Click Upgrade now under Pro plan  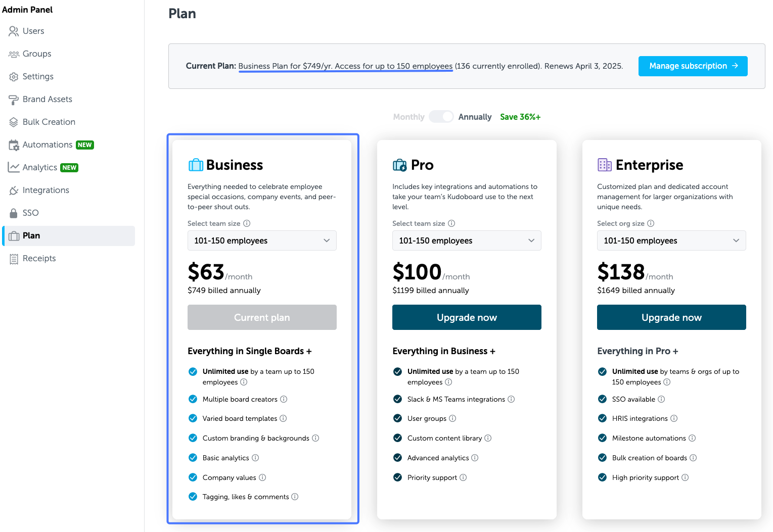(x=467, y=317)
